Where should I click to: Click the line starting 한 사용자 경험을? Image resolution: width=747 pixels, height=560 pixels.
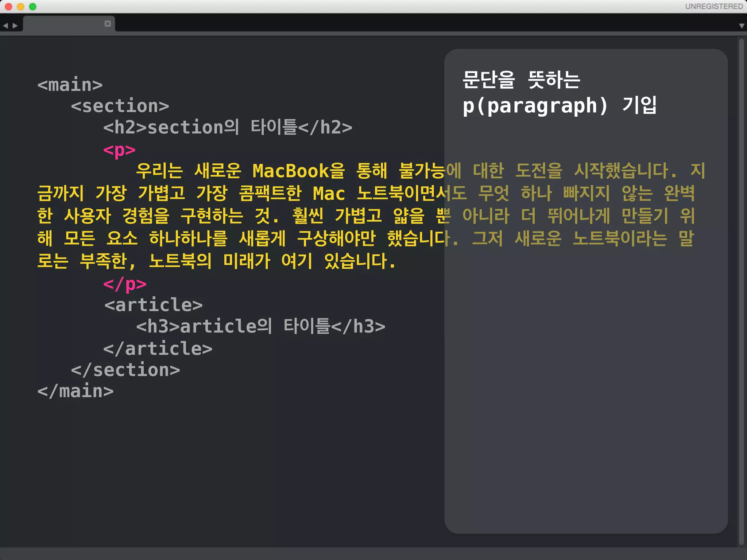[x=366, y=215]
